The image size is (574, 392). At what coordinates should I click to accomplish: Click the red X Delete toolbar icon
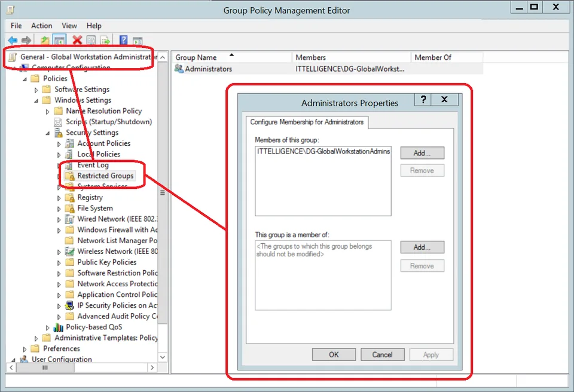(x=77, y=40)
